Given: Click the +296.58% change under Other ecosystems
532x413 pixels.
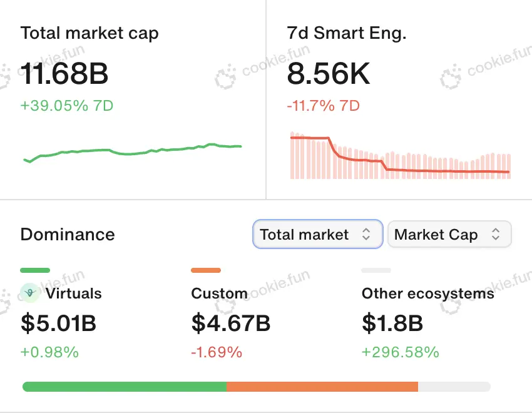Looking at the screenshot, I should click(x=401, y=352).
